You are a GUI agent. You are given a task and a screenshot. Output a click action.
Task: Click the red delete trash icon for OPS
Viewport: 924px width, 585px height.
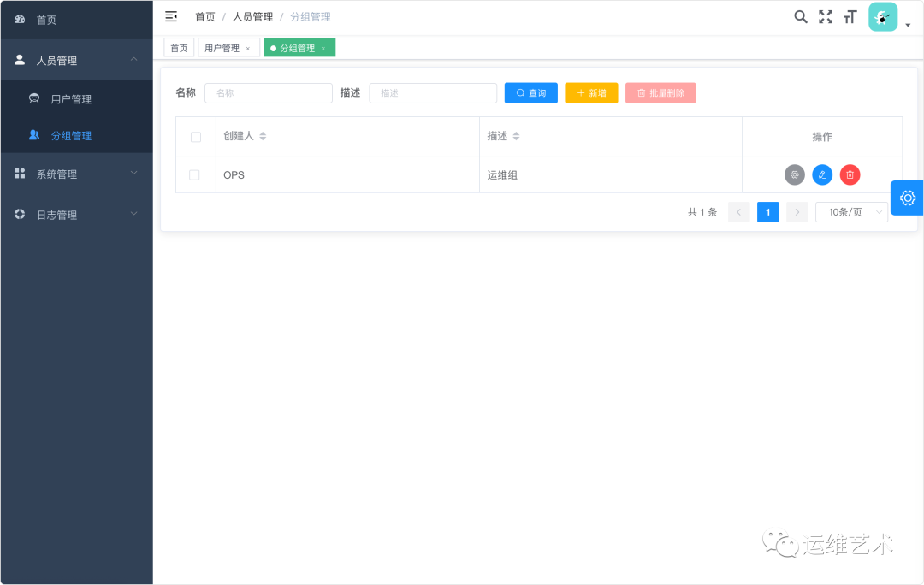coord(850,174)
